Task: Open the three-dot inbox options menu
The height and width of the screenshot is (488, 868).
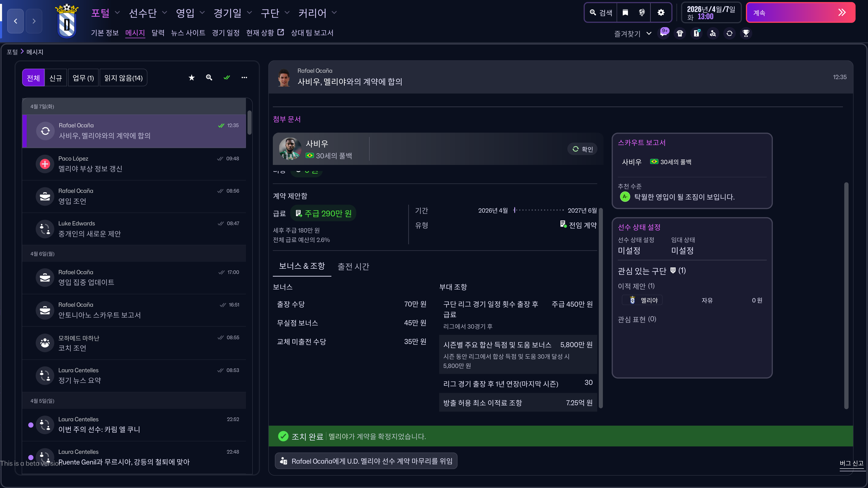Action: pos(244,78)
